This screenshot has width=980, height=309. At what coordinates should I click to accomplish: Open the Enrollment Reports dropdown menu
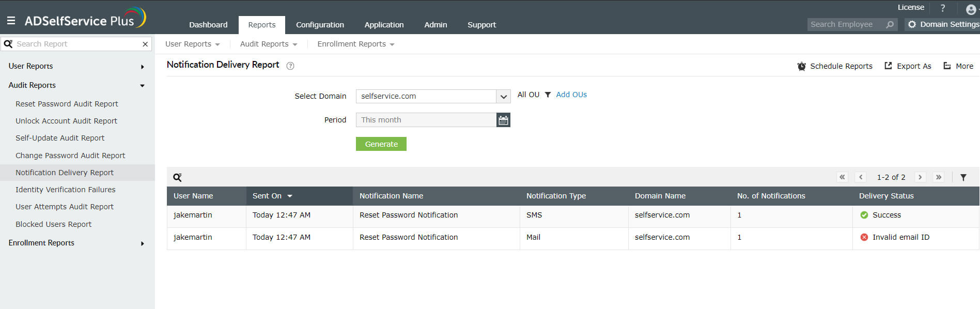[355, 44]
